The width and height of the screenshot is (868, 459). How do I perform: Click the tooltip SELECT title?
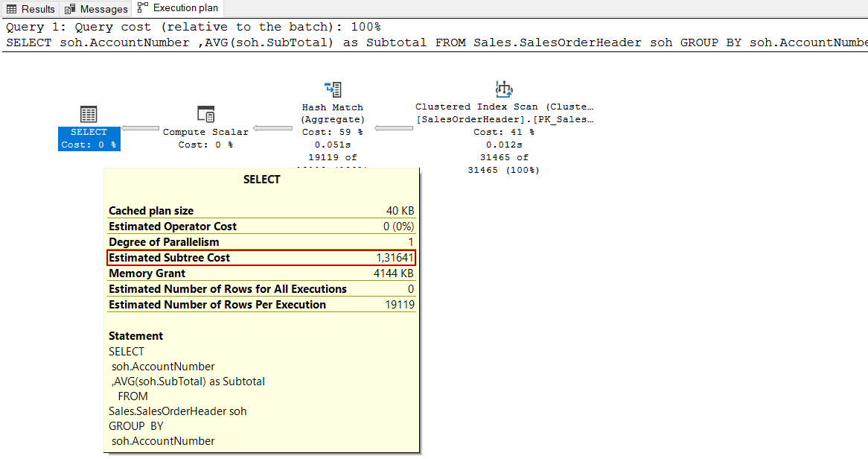pyautogui.click(x=262, y=180)
